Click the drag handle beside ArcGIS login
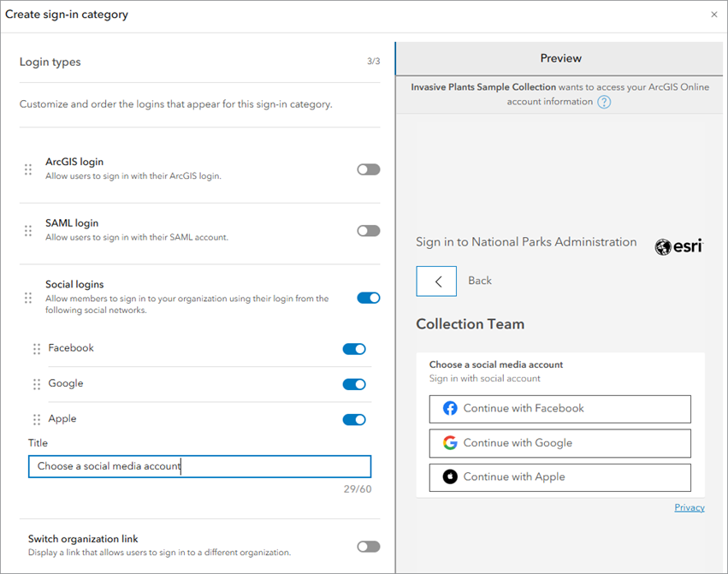728x574 pixels. (28, 169)
